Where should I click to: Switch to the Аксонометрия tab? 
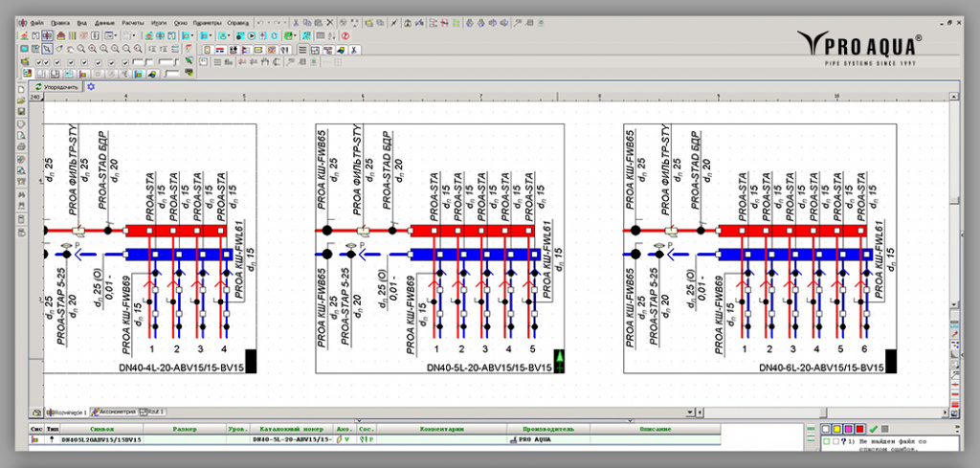click(x=114, y=412)
